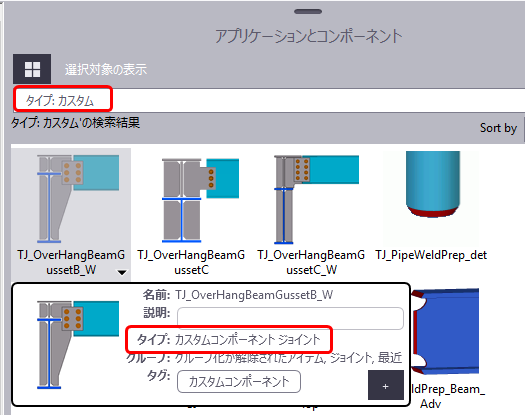
Task: Click the アプリケーションとコンポーネント panel title
Action: tap(308, 36)
